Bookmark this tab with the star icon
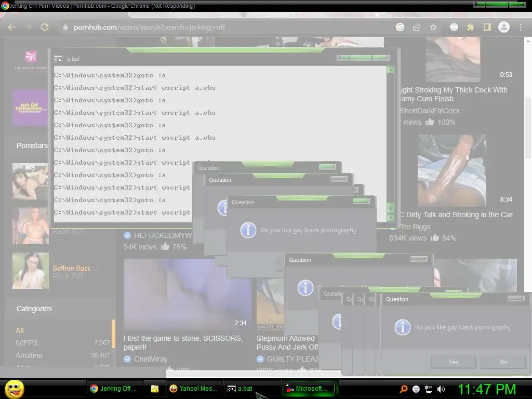This screenshot has height=399, width=532. 433,27
